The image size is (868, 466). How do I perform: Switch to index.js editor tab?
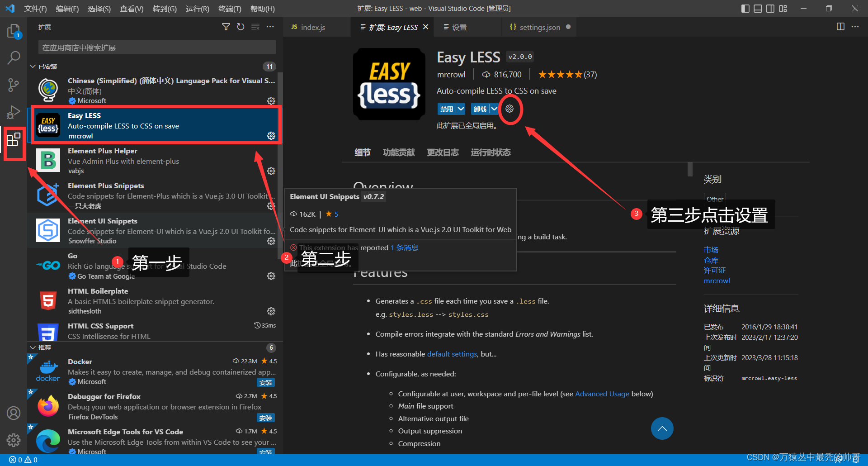pyautogui.click(x=316, y=27)
